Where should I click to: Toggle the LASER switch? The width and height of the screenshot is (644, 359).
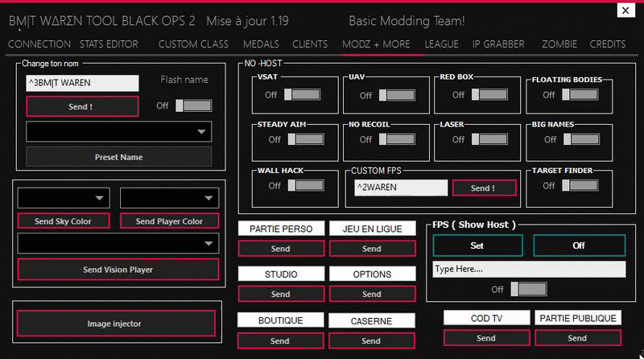pos(489,139)
